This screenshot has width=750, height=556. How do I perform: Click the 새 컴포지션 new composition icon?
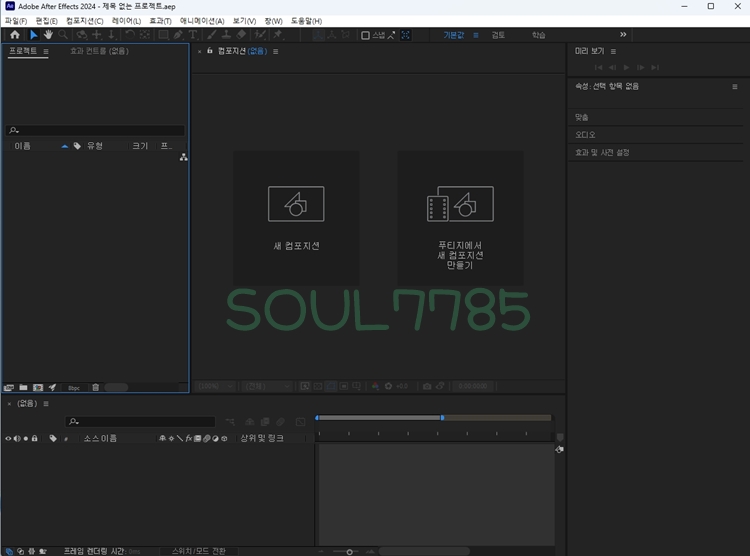pos(296,204)
